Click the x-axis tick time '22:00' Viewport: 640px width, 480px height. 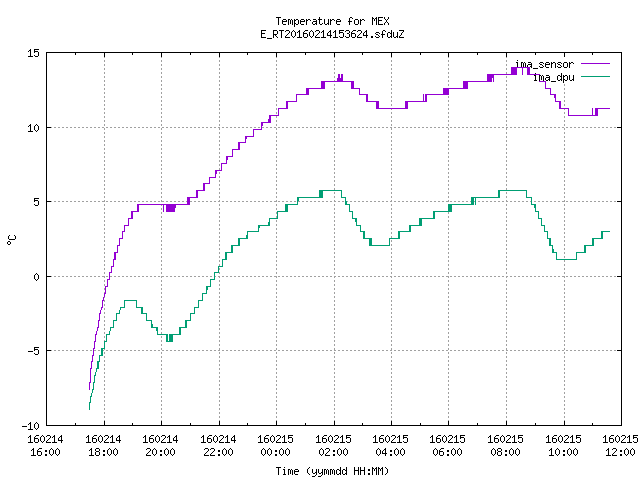pyautogui.click(x=218, y=452)
